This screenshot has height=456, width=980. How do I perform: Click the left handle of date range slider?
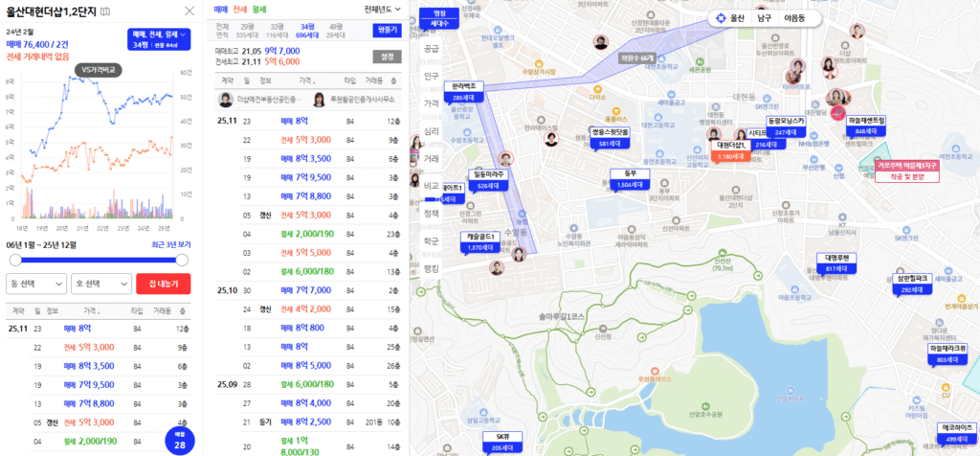click(11, 260)
